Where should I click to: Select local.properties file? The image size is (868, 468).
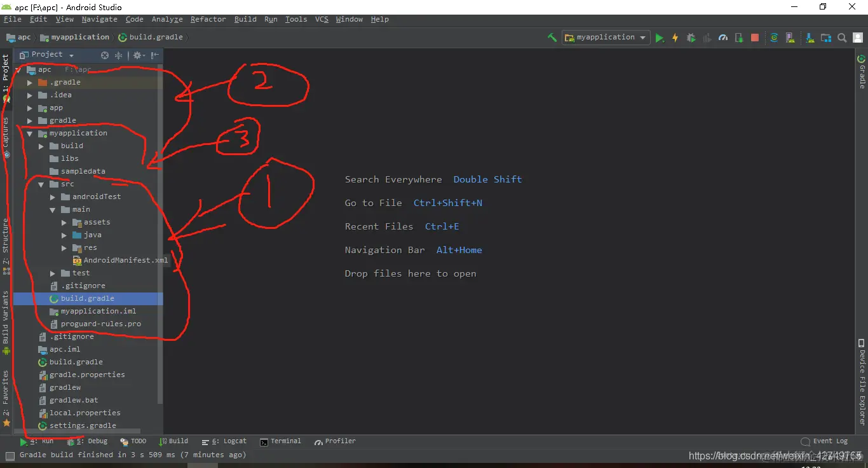pyautogui.click(x=79, y=413)
